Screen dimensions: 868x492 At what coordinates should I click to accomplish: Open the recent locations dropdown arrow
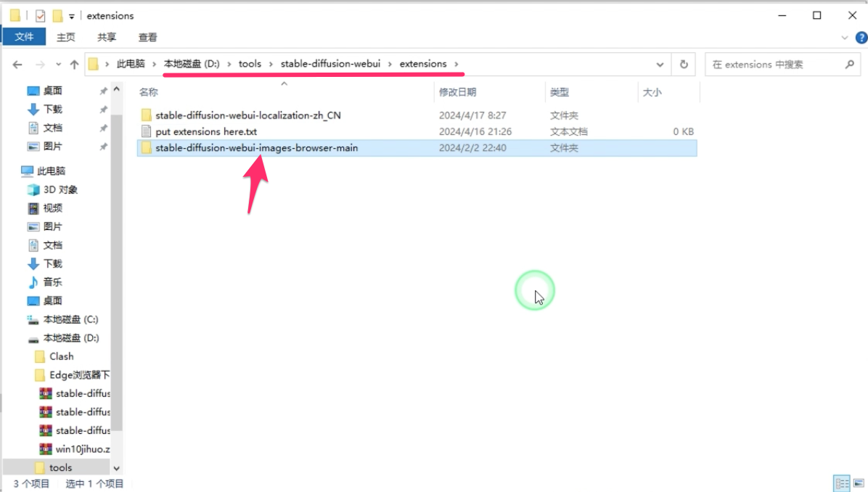[x=58, y=64]
